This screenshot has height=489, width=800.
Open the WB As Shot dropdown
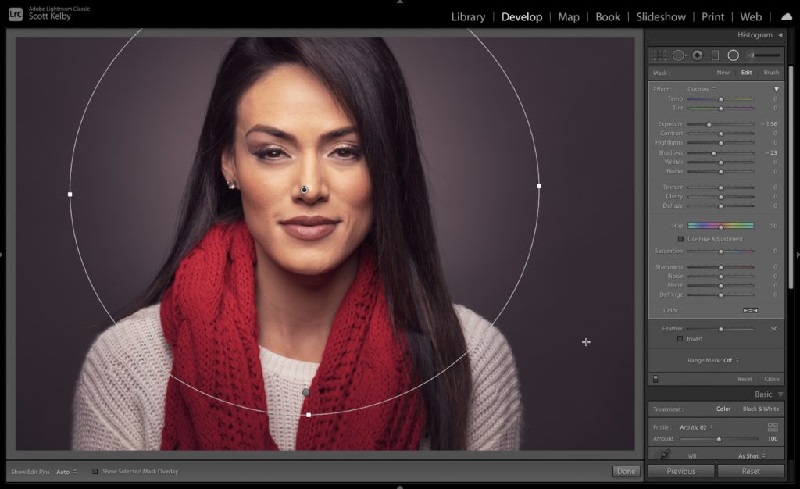click(x=752, y=456)
